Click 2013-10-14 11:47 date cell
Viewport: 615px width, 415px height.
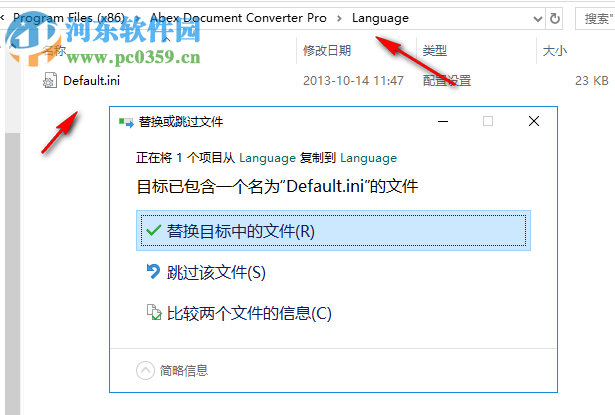[353, 81]
